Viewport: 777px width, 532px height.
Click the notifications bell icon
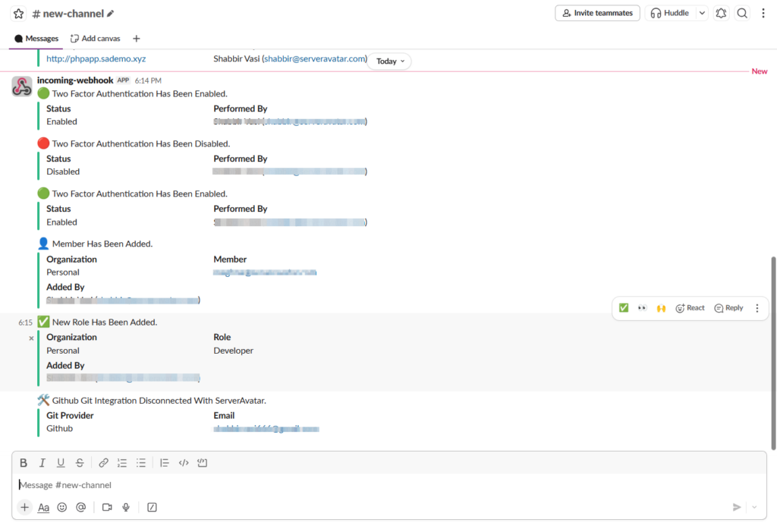(721, 13)
